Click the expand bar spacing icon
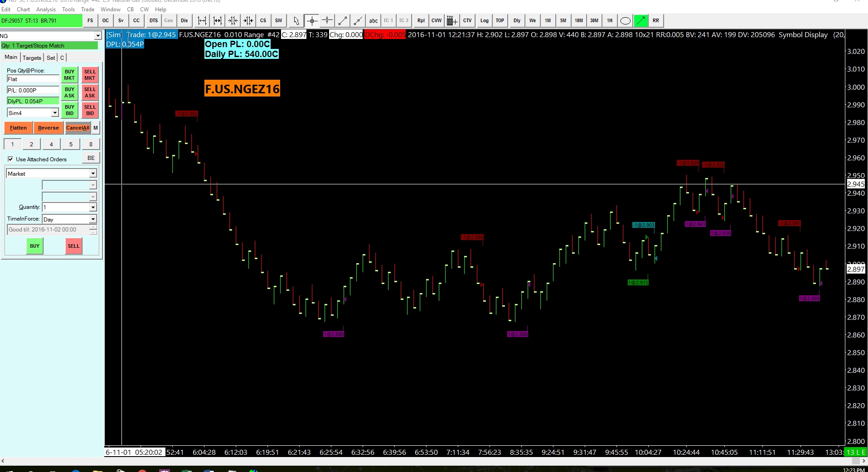Screen dimensions: 868x472 pos(202,21)
